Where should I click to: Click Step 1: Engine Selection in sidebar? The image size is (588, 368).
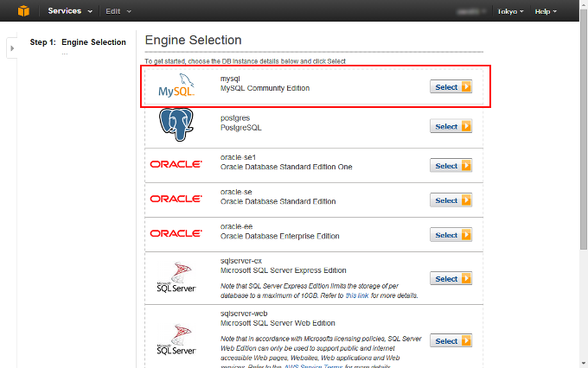click(78, 42)
